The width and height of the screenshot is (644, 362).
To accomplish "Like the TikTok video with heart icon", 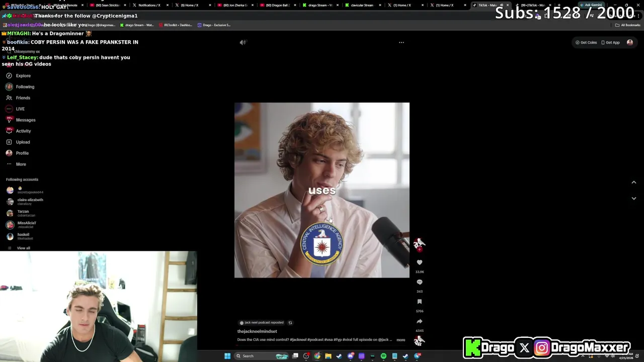I will (x=420, y=262).
